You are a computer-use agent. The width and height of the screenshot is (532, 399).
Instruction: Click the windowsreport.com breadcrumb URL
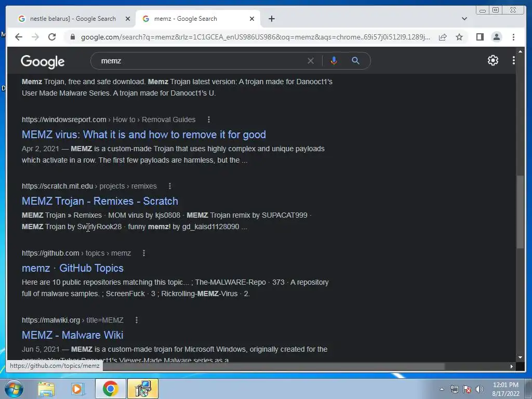pyautogui.click(x=109, y=119)
